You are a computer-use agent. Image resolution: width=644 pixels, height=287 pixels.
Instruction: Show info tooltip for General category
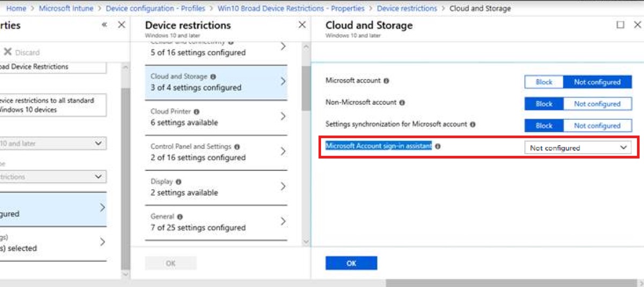180,217
